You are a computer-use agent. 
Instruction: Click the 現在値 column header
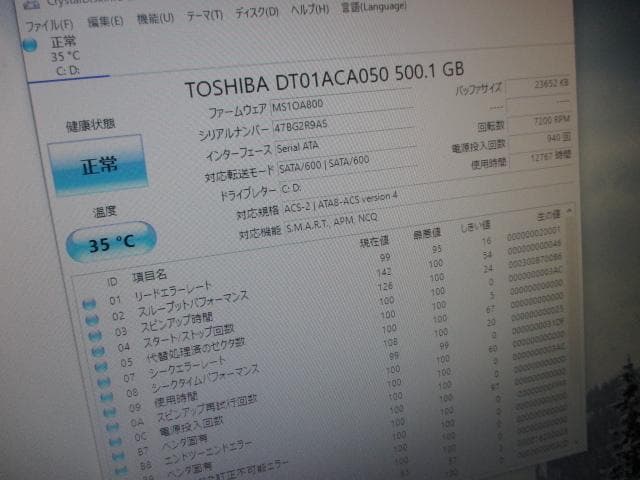(x=374, y=242)
